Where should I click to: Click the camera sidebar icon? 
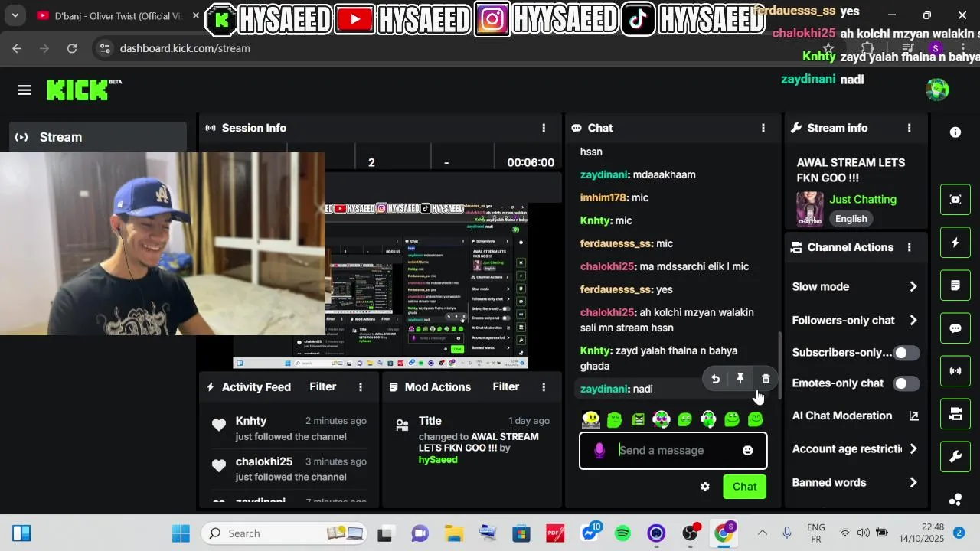tap(955, 414)
